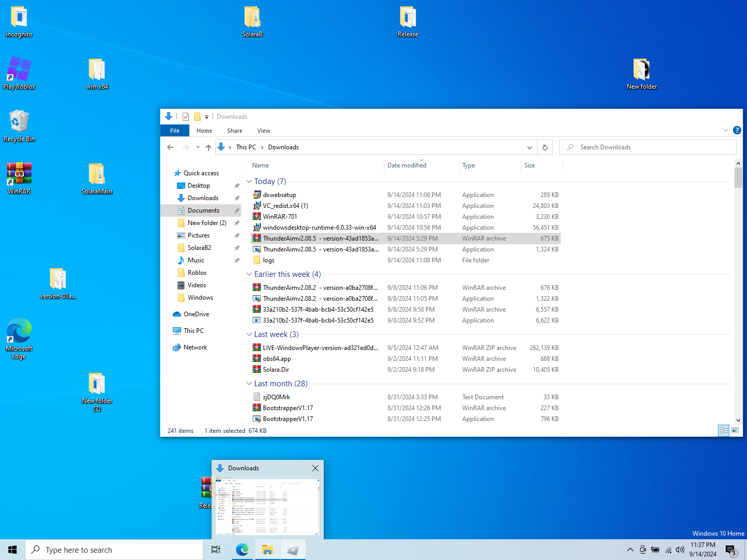Open the File menu
Viewport: 747px width, 560px height.
[175, 131]
